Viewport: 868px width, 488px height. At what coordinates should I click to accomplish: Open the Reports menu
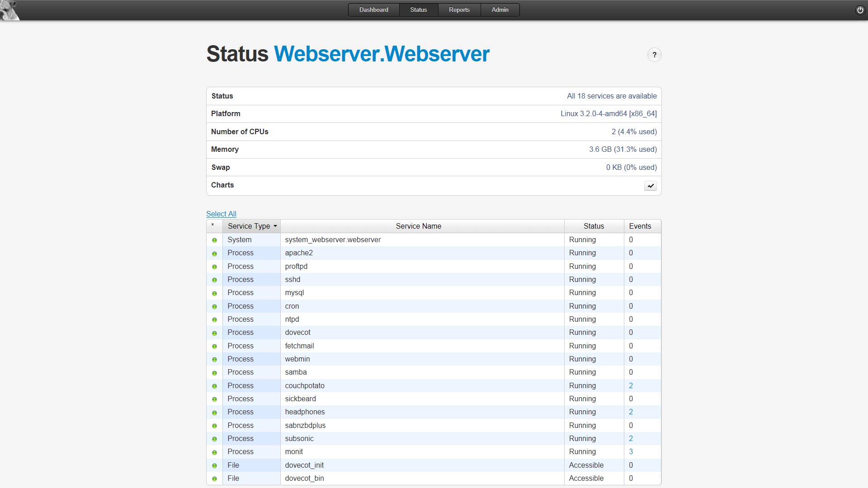(x=459, y=10)
